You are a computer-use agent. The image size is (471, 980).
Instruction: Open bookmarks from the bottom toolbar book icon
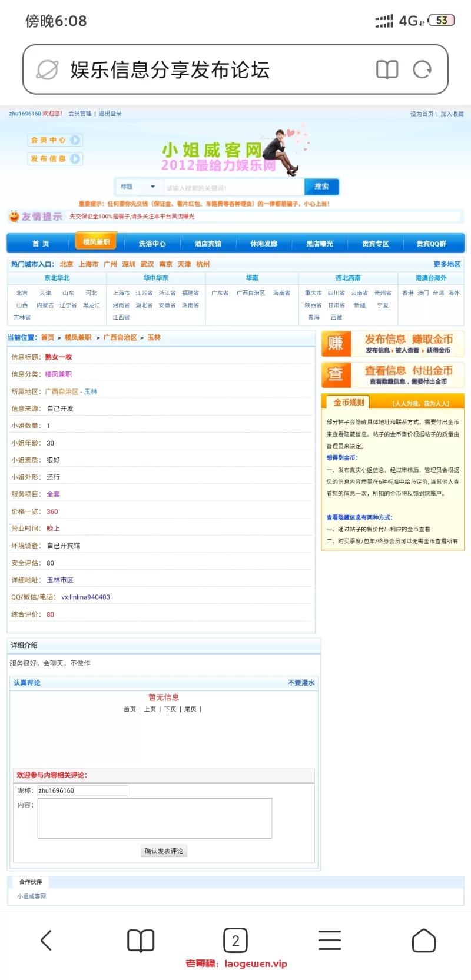pyautogui.click(x=141, y=940)
